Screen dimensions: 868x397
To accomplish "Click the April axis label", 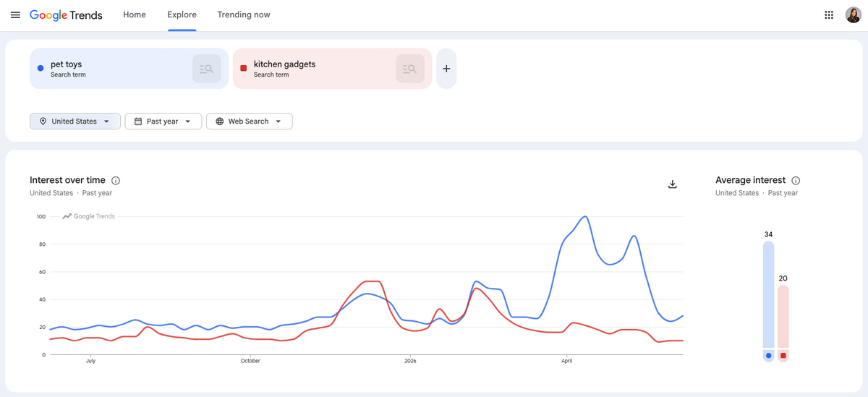I will click(x=567, y=361).
